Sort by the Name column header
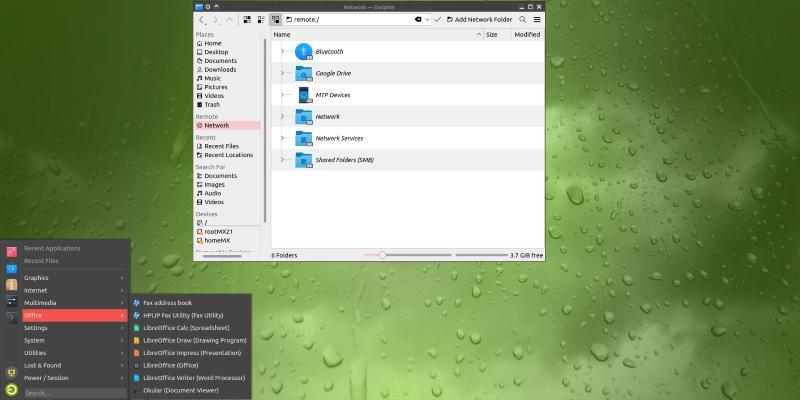 [378, 35]
